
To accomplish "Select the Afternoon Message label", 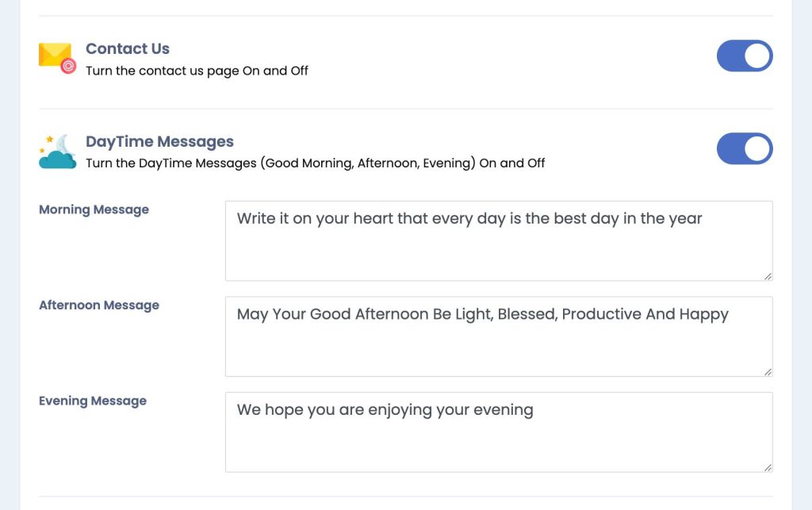I will click(x=99, y=305).
